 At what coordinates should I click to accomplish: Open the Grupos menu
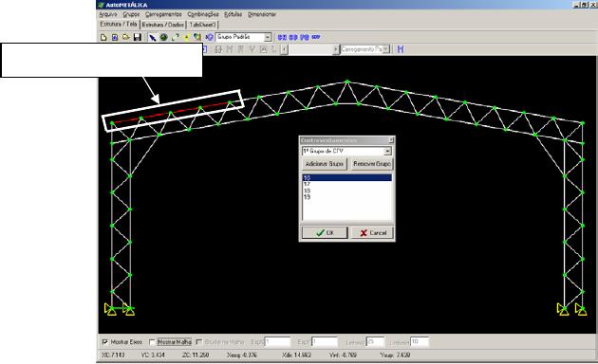click(x=131, y=14)
